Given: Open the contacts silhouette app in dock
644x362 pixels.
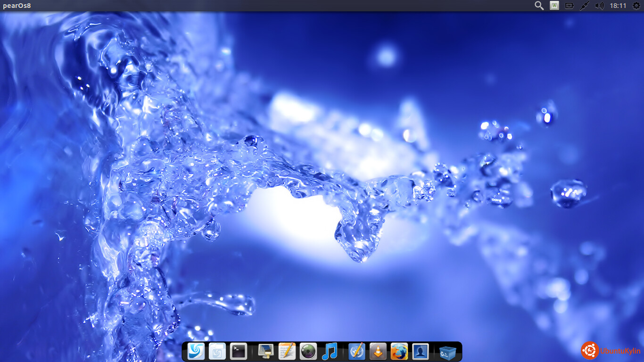Looking at the screenshot, I should [420, 352].
